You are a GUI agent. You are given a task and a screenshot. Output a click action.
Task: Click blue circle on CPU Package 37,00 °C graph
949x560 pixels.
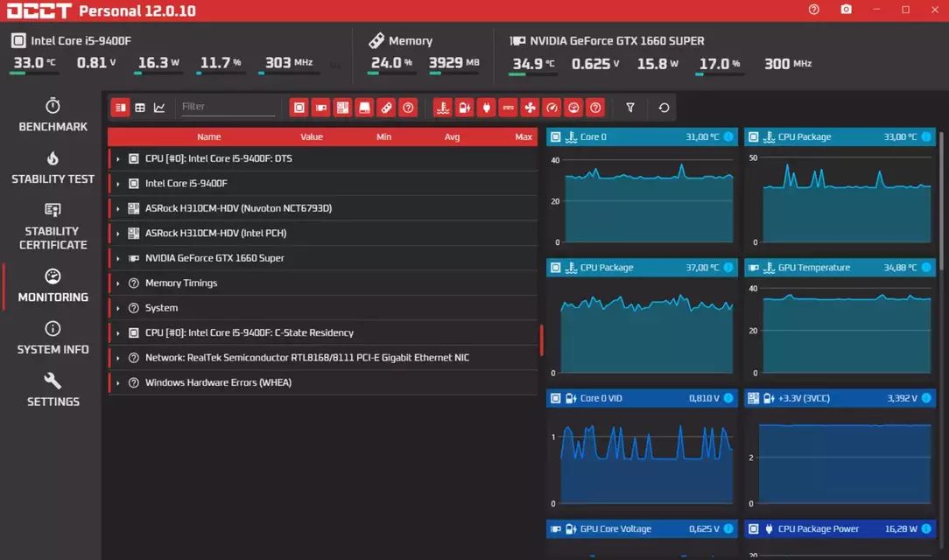click(x=728, y=267)
